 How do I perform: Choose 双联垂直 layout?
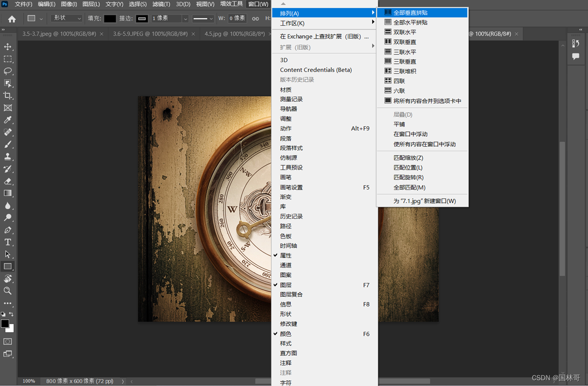click(x=422, y=42)
